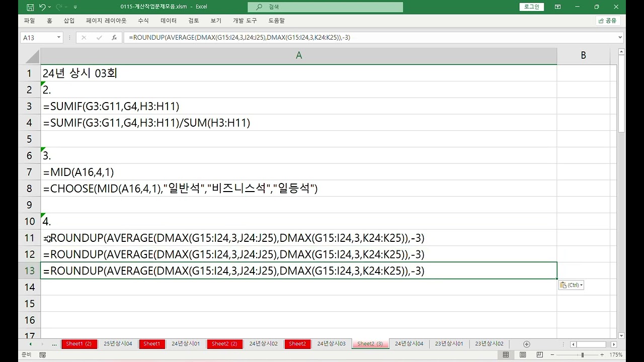
Task: Switch to Normal view icon
Action: pos(506,355)
